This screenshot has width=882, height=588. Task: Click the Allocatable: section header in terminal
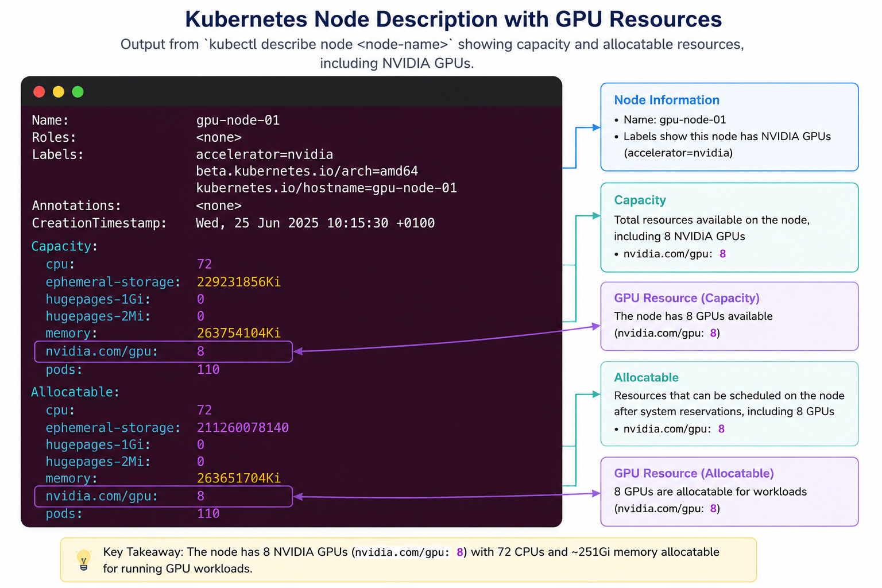pos(75,392)
